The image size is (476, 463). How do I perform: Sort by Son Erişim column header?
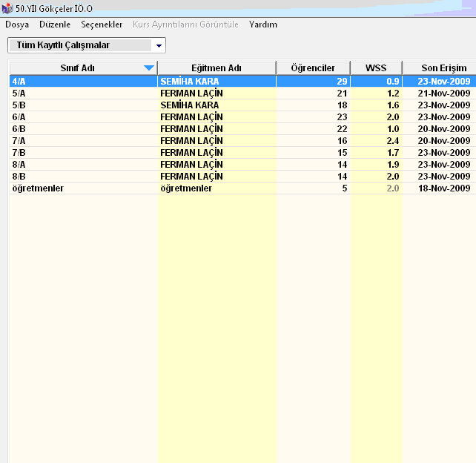[x=439, y=68]
